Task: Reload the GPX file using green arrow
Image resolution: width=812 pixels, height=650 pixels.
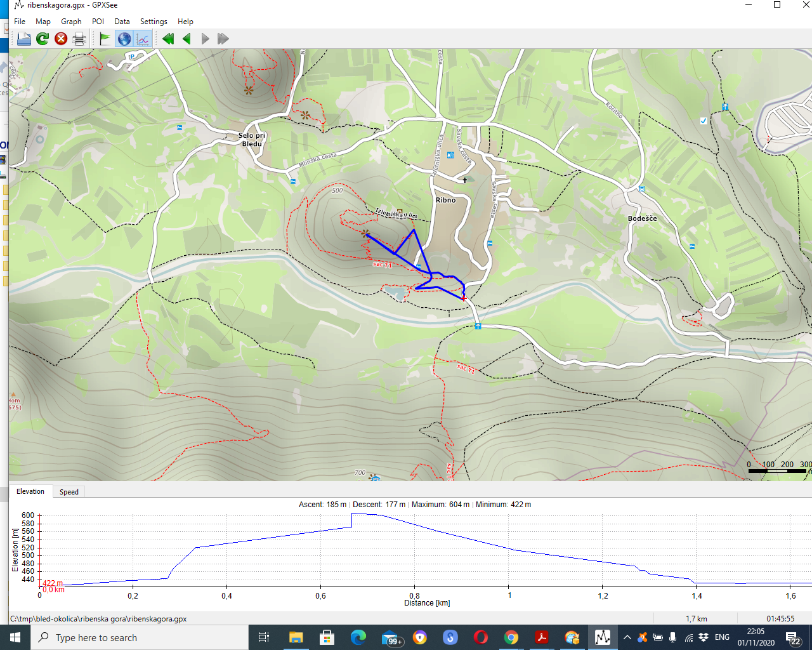Action: pyautogui.click(x=43, y=39)
